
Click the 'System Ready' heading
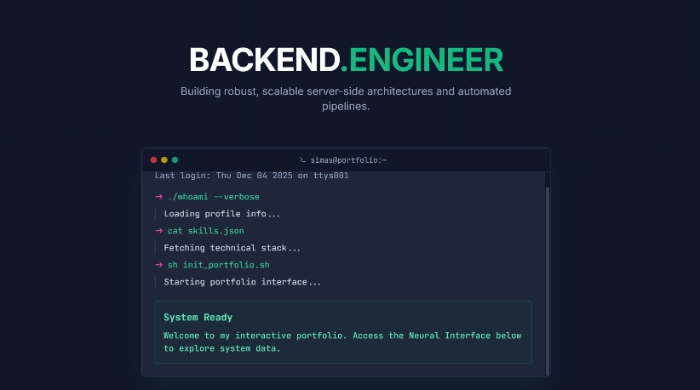(198, 317)
